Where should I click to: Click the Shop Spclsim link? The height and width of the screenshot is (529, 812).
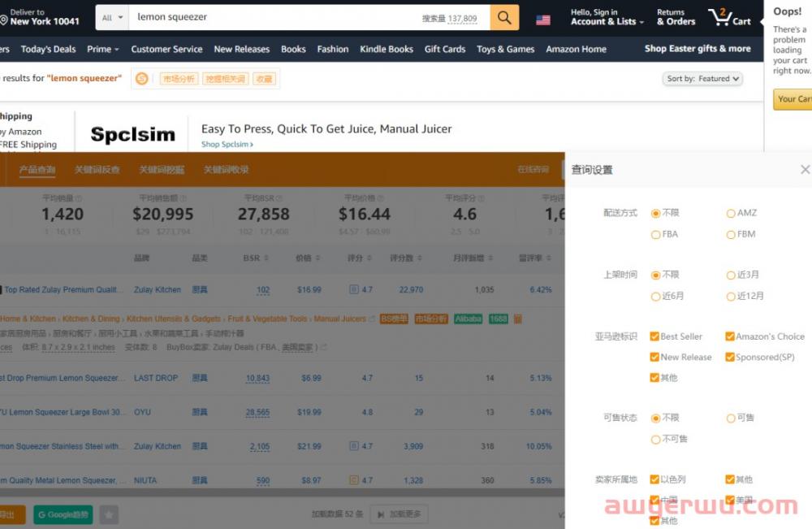[x=227, y=145]
